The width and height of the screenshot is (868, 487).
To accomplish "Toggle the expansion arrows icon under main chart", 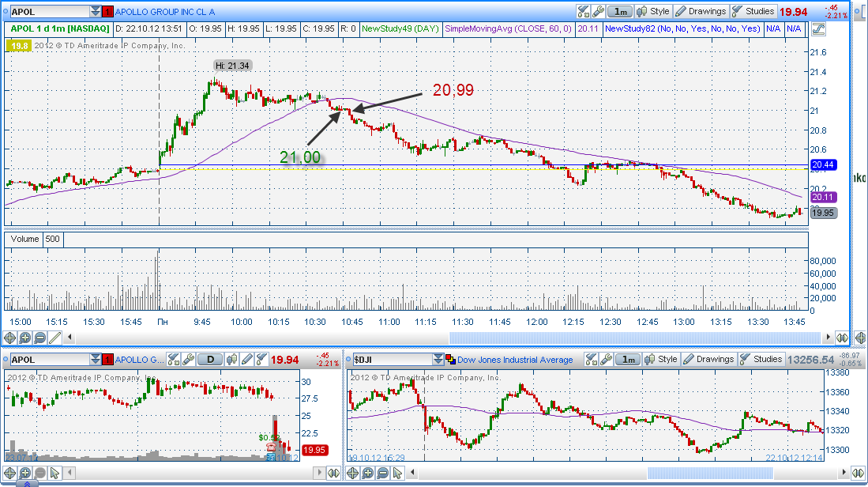I will (x=842, y=338).
